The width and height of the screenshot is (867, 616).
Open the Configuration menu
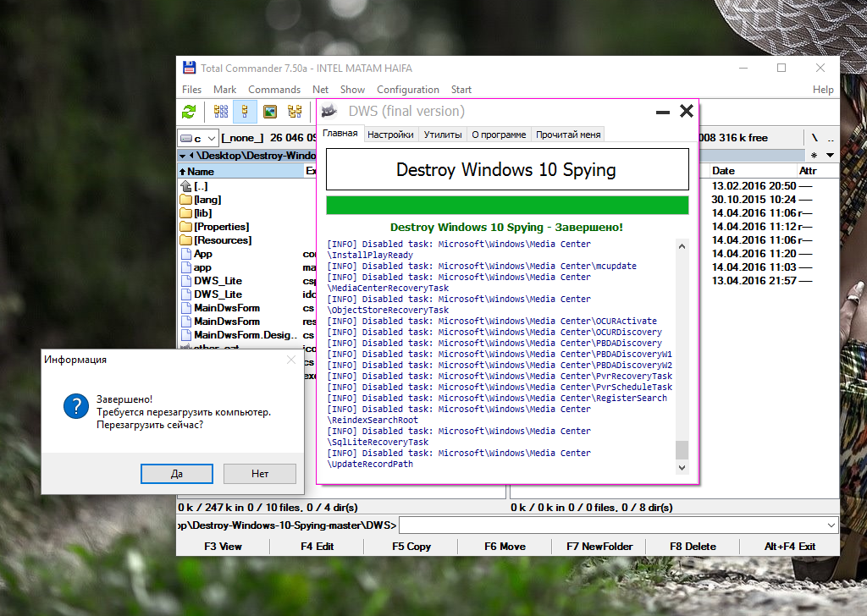coord(407,90)
